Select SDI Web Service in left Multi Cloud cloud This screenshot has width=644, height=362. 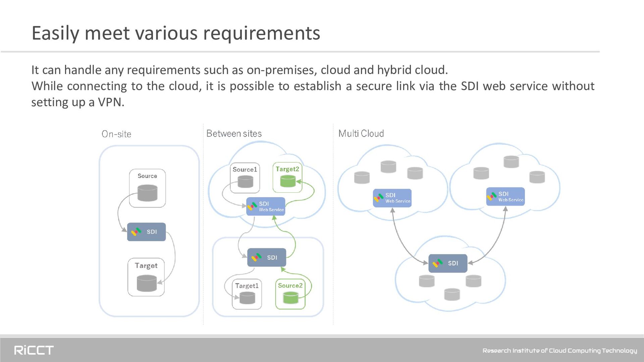click(x=392, y=198)
